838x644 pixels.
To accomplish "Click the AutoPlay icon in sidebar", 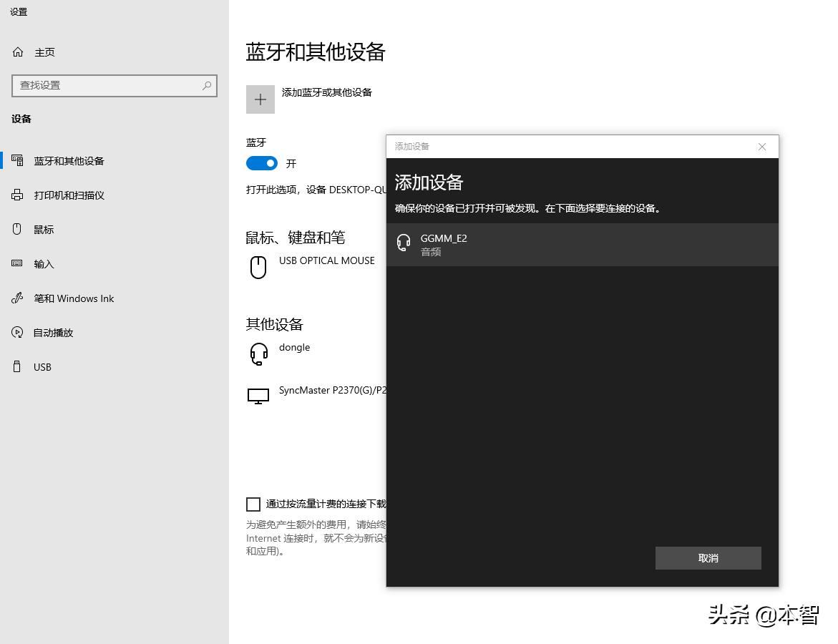I will click(x=18, y=333).
